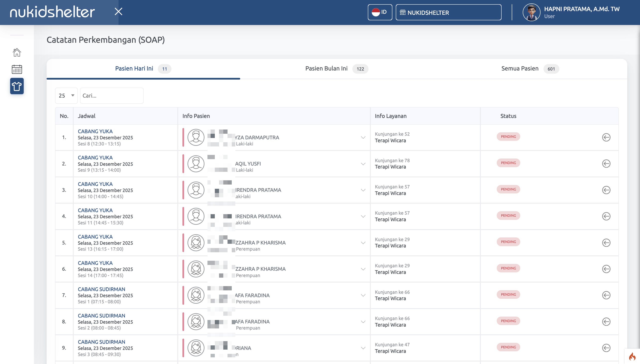The height and width of the screenshot is (364, 640).
Task: Click patient avatar in row 5
Action: (196, 243)
